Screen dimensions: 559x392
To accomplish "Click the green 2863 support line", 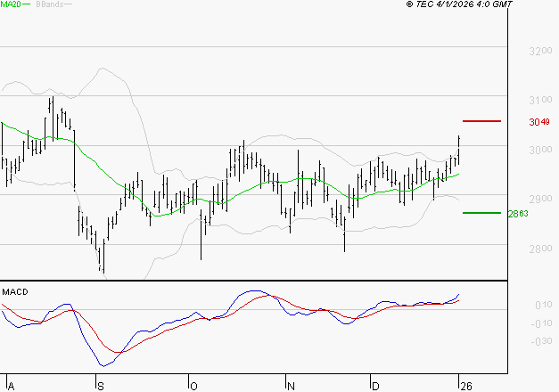I will tap(481, 213).
